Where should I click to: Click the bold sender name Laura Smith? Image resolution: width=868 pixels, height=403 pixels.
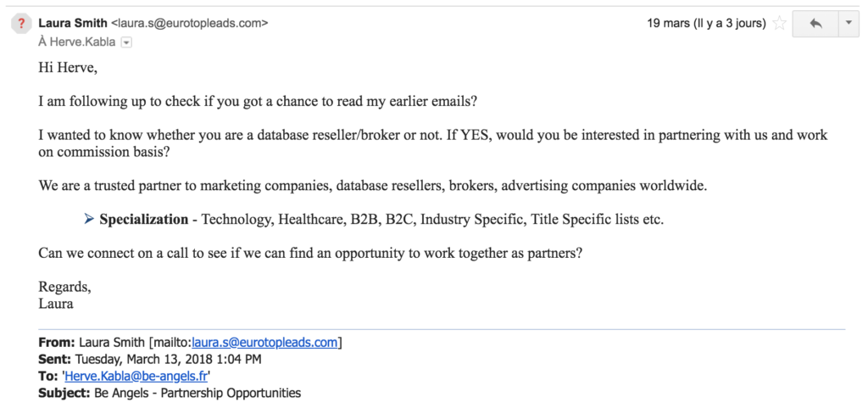tap(73, 23)
